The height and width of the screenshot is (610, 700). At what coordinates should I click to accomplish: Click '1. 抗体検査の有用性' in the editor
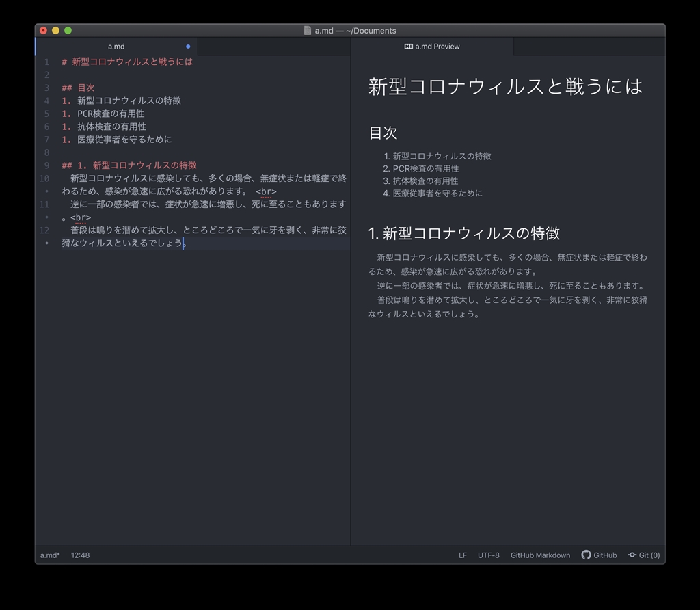coord(104,127)
